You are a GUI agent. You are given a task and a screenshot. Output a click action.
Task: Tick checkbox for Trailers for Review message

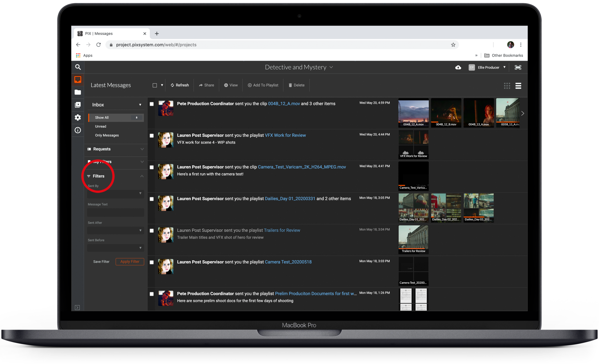(152, 231)
